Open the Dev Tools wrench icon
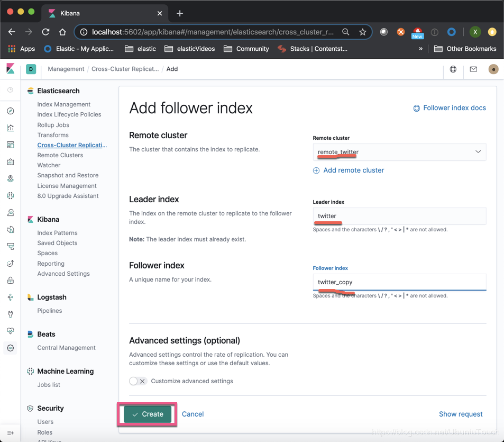The width and height of the screenshot is (504, 442). point(10,314)
